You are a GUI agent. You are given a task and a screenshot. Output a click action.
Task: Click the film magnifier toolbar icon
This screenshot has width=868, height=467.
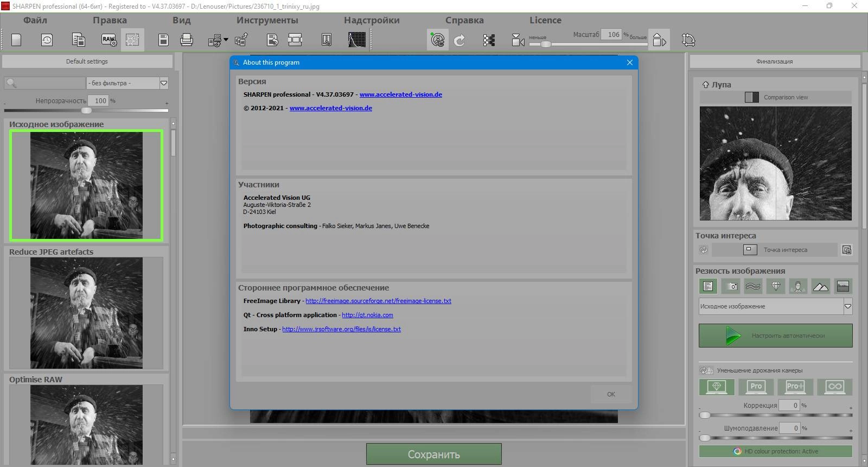[327, 40]
